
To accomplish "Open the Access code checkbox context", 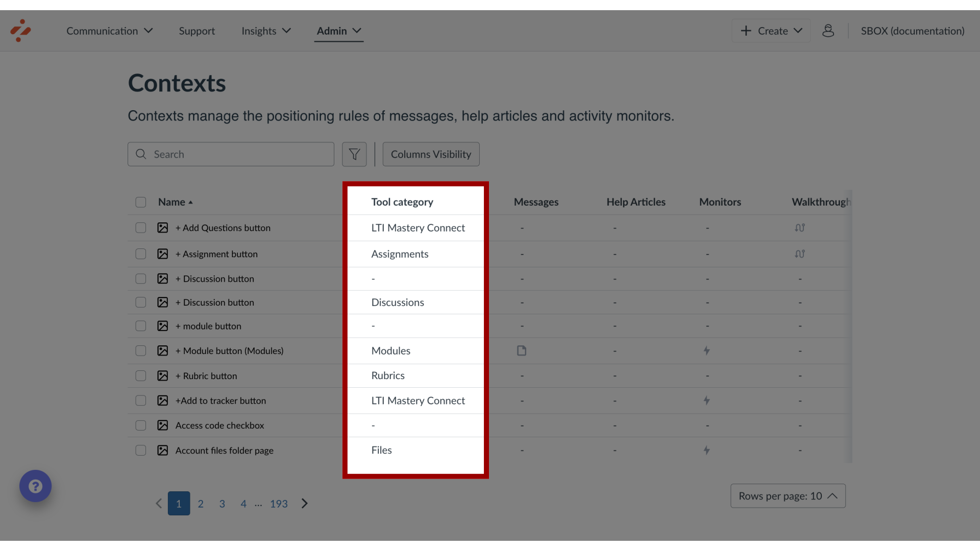I will 219,425.
